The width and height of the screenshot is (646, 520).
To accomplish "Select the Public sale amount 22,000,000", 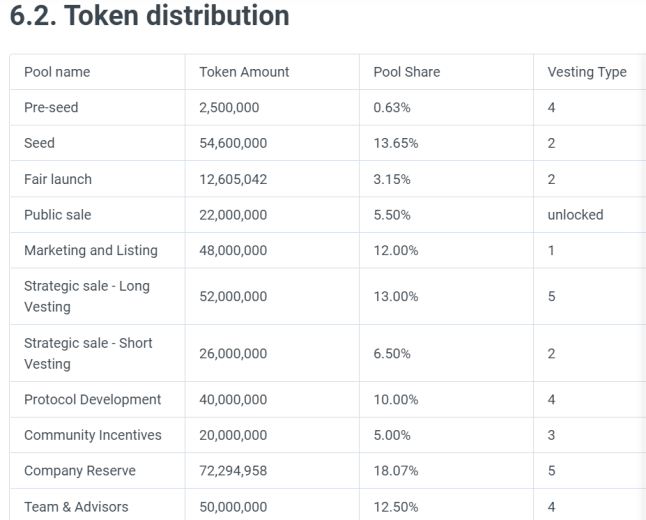I will click(233, 215).
